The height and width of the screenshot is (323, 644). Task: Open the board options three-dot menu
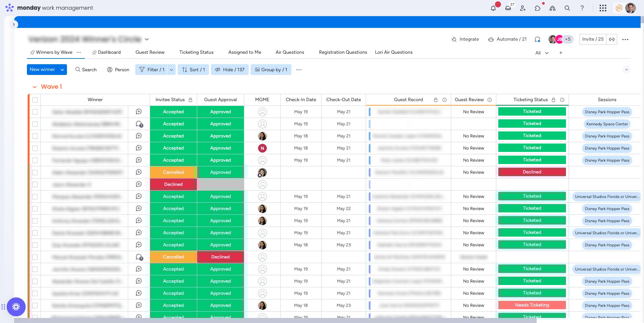point(625,39)
